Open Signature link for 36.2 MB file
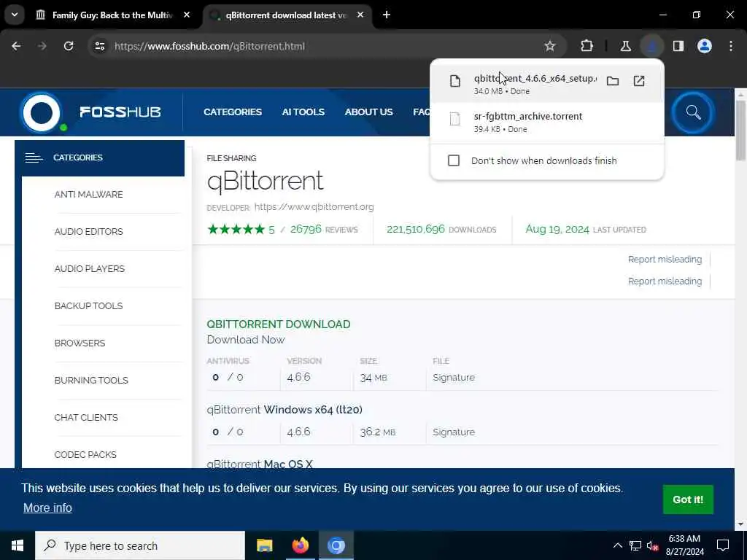Viewport: 747px width, 560px height. tap(454, 432)
